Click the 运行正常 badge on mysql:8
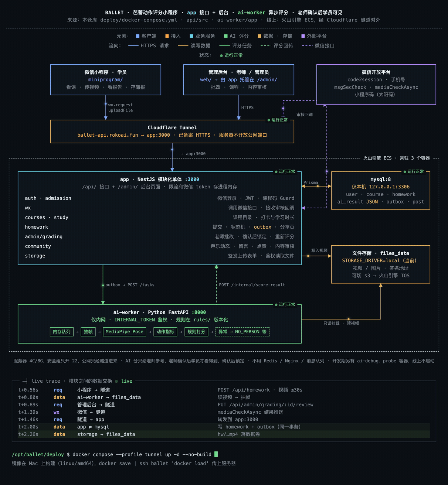This screenshot has height=485, width=448. click(414, 171)
